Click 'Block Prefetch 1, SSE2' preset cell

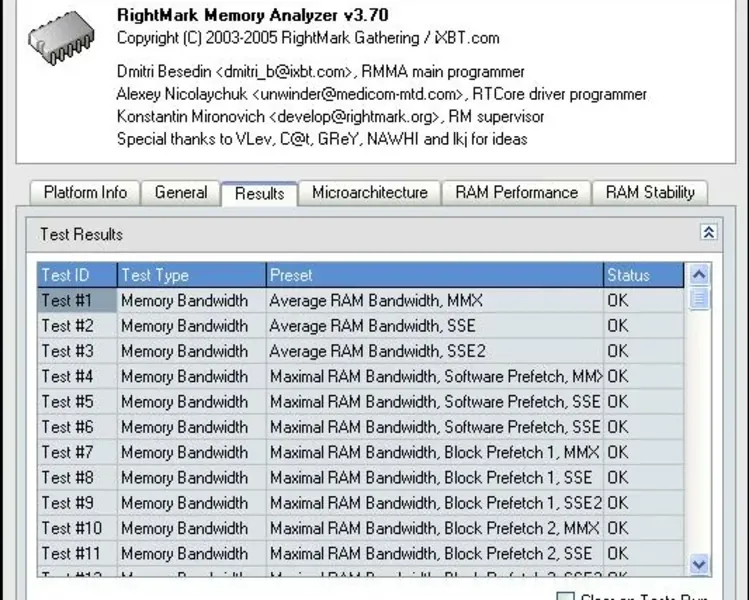pos(435,503)
